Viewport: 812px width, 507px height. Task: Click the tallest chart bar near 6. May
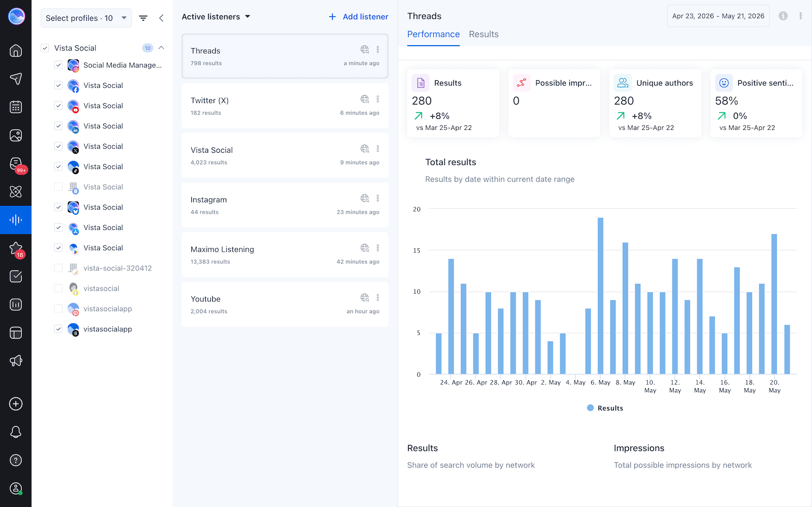click(600, 296)
